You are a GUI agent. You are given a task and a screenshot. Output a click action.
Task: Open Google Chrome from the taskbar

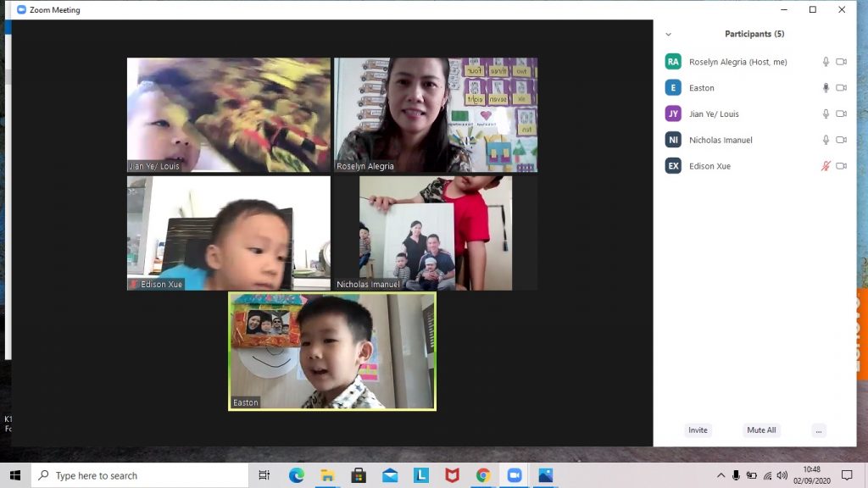(483, 475)
